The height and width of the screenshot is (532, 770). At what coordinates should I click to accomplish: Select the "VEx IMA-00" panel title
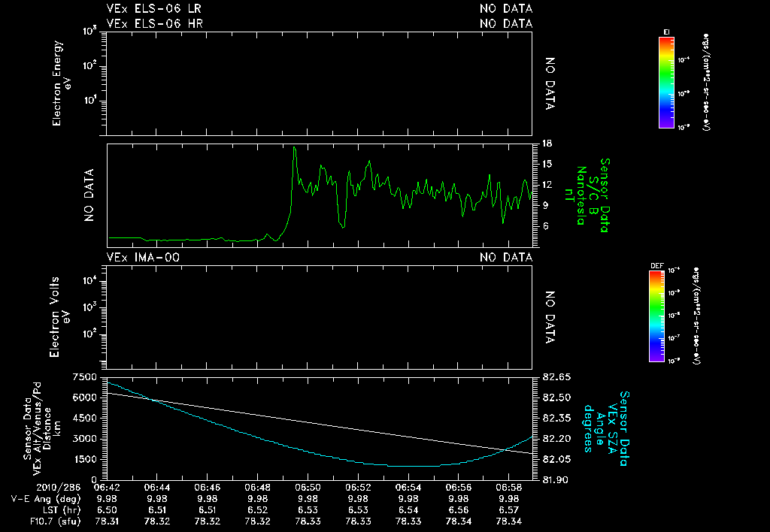coord(143,257)
